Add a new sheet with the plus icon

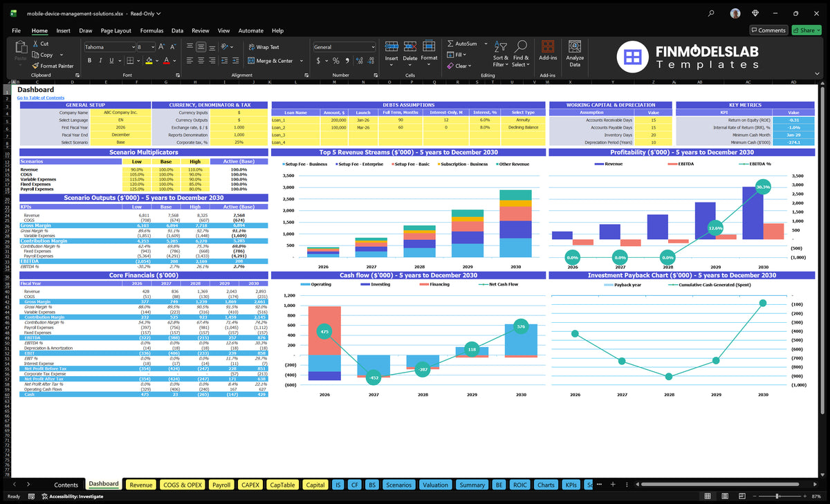coord(614,485)
